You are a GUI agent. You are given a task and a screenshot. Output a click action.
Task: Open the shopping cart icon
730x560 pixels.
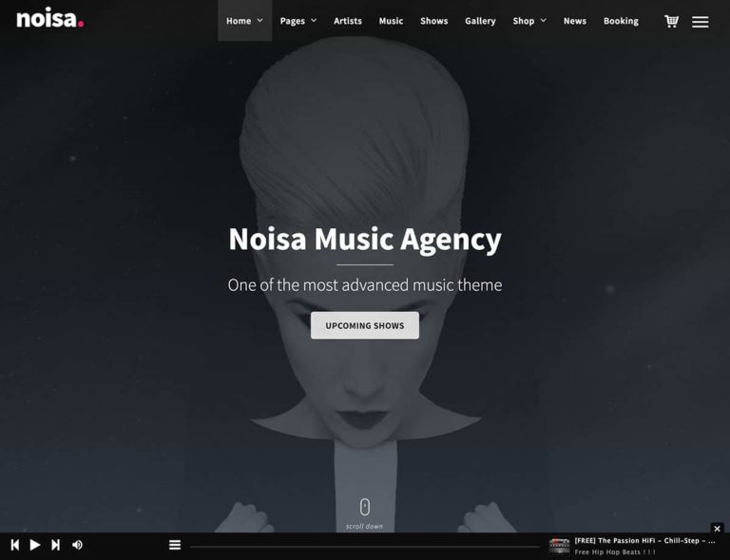coord(671,22)
